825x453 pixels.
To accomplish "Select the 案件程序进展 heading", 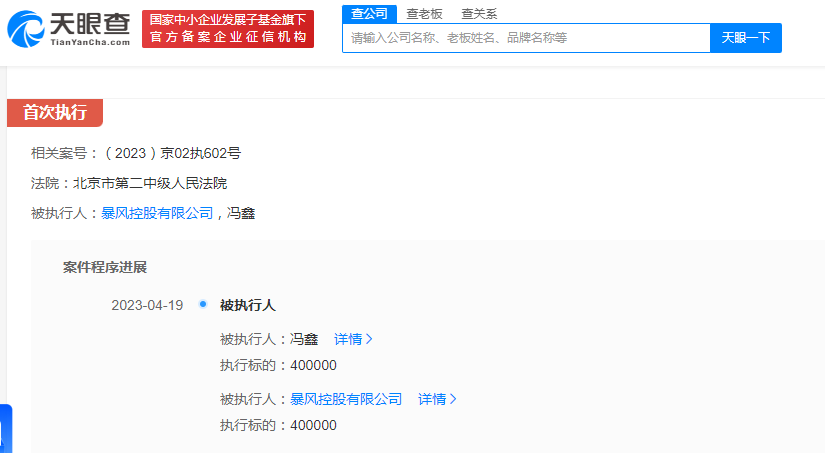I will [x=105, y=267].
